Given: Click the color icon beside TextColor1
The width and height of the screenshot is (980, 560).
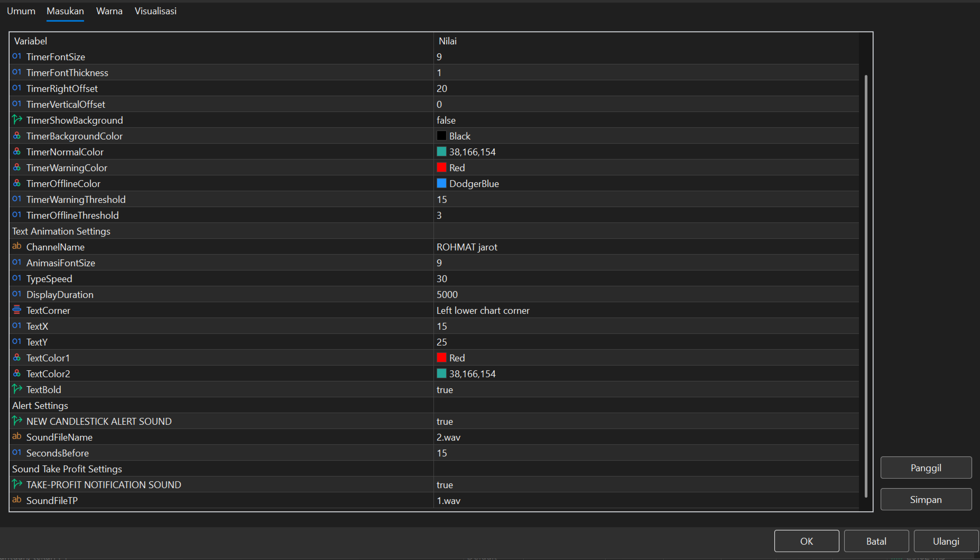Looking at the screenshot, I should tap(17, 358).
